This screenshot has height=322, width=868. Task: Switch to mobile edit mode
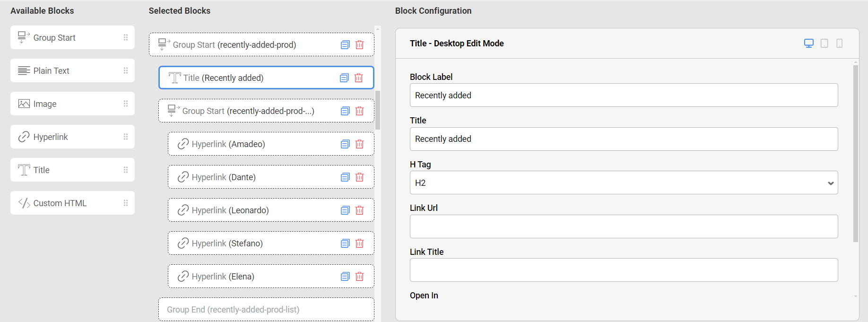pyautogui.click(x=840, y=44)
